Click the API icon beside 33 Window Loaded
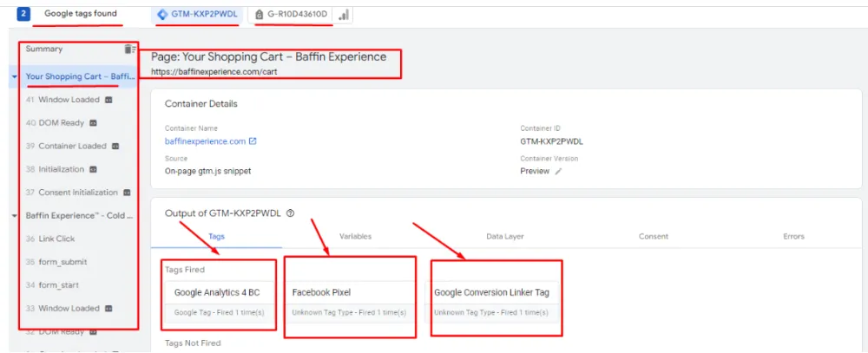 108,309
